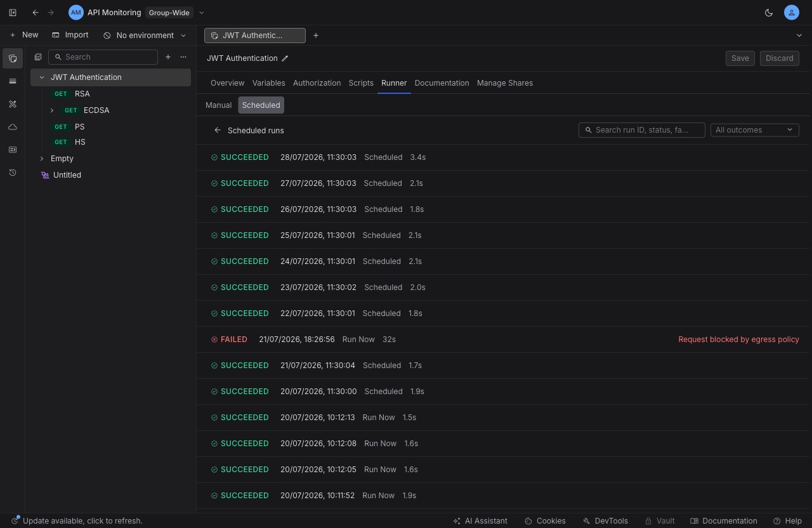Screen dimensions: 812x528
Task: Switch to the Variables tab
Action: pyautogui.click(x=268, y=83)
